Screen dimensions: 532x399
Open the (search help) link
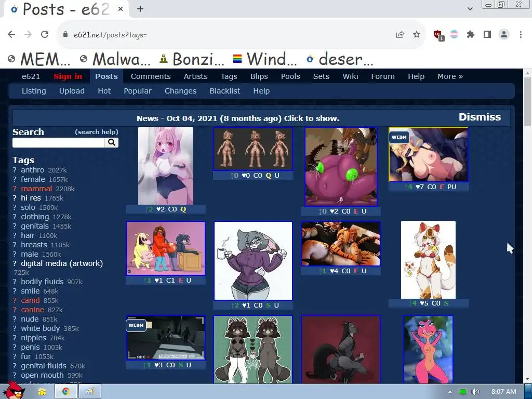click(x=96, y=132)
